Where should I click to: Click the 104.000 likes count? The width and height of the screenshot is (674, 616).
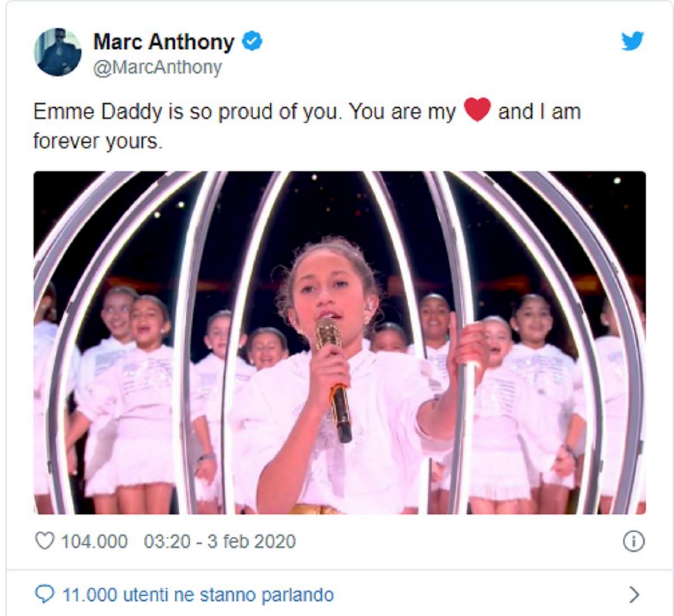94,541
